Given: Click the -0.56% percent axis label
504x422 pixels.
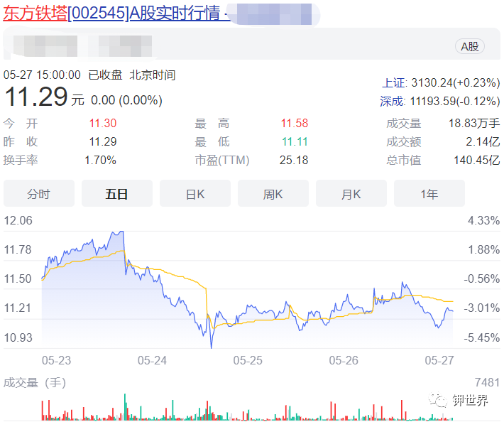Looking at the screenshot, I should coord(482,278).
